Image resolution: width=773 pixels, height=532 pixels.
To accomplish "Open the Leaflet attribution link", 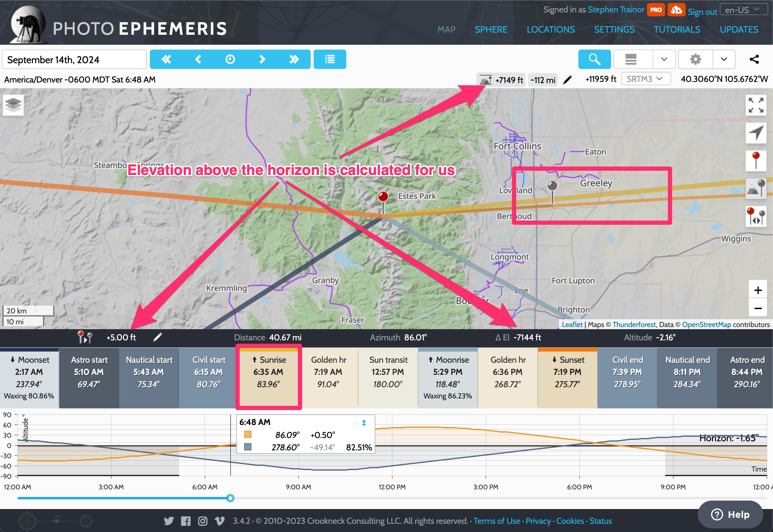I will click(572, 324).
